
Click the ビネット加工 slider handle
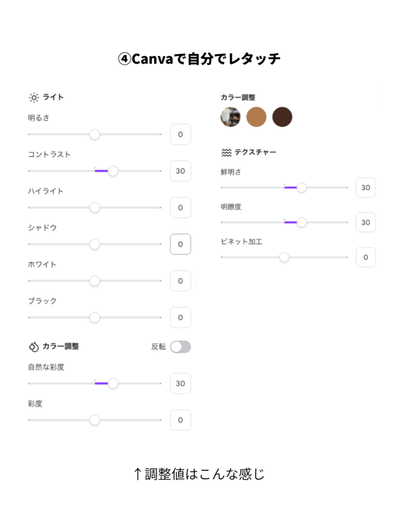[284, 257]
